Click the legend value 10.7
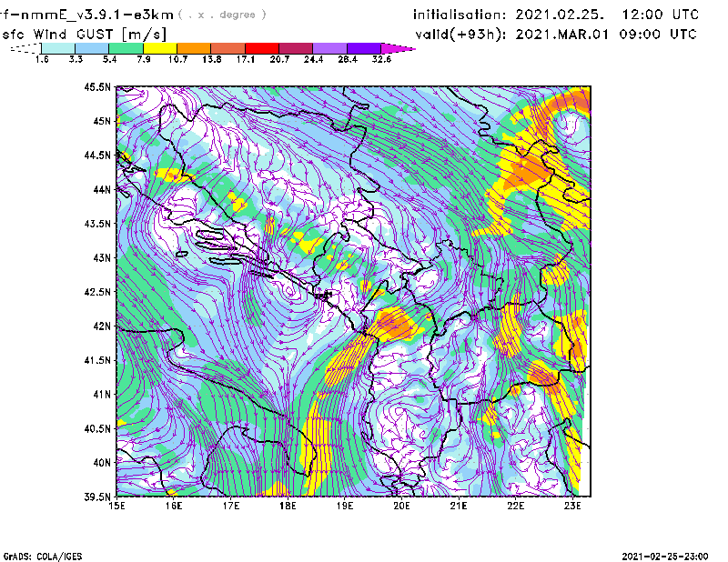The width and height of the screenshot is (728, 562). coord(177,59)
